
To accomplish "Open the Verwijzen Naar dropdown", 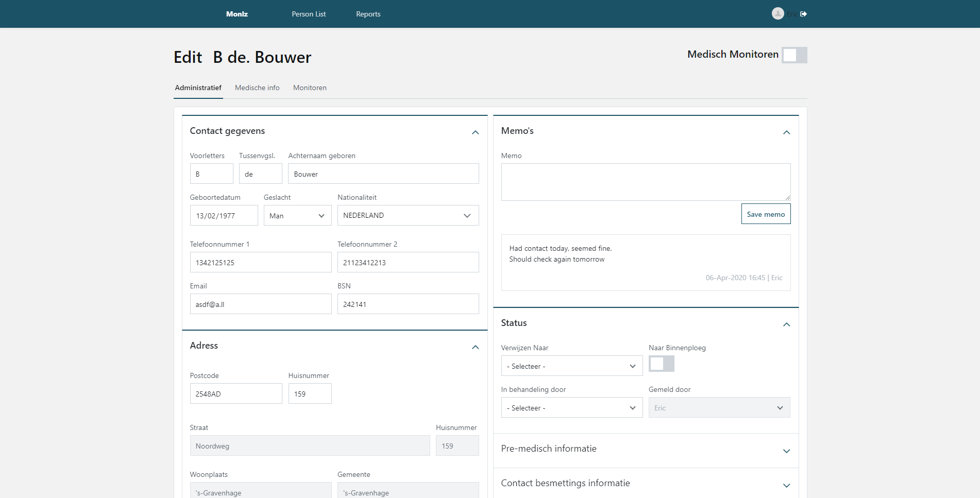I will [x=571, y=366].
